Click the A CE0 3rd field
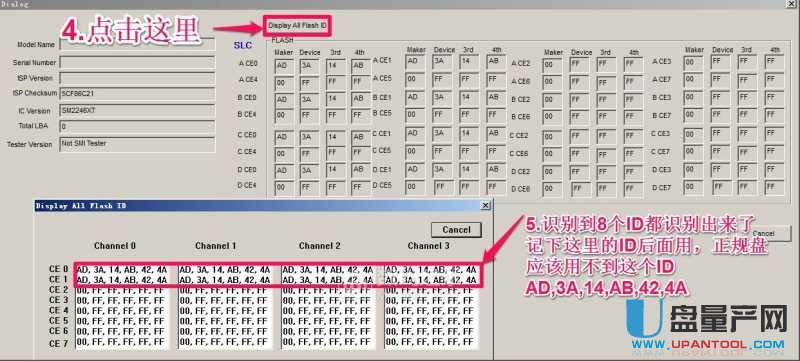The width and height of the screenshot is (800, 361). point(335,67)
